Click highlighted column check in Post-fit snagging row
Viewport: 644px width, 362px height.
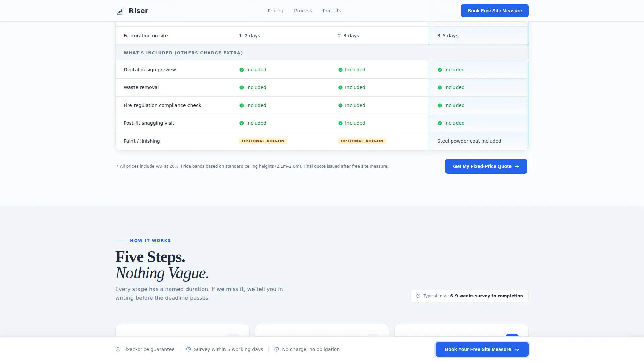coord(440,123)
